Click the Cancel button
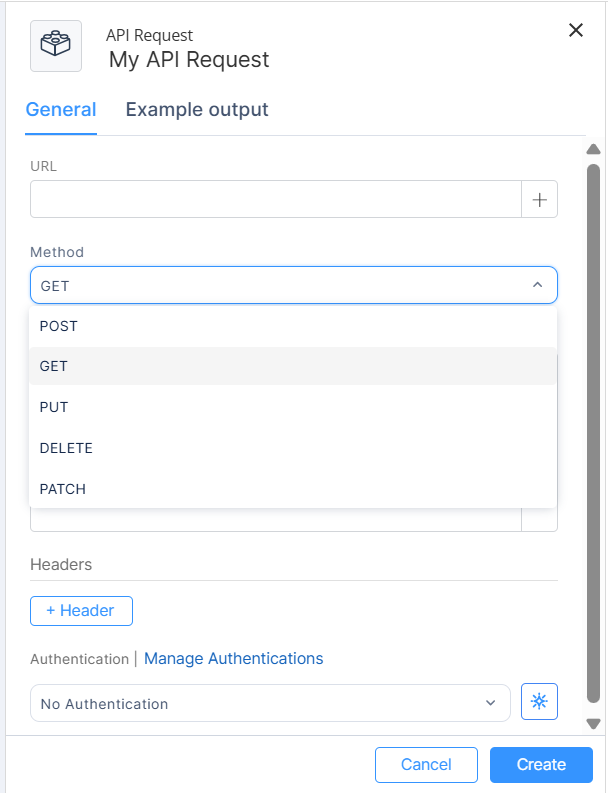 tap(426, 765)
